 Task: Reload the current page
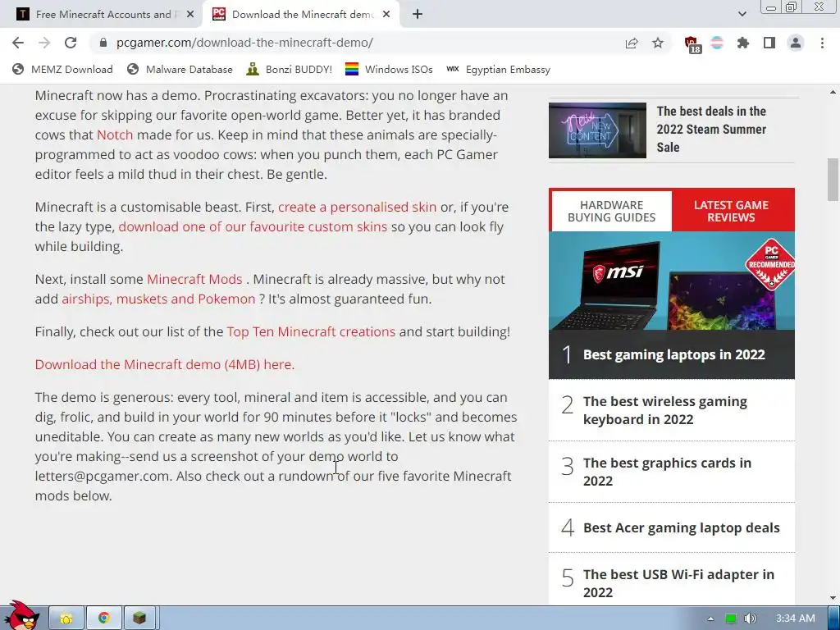click(x=71, y=43)
